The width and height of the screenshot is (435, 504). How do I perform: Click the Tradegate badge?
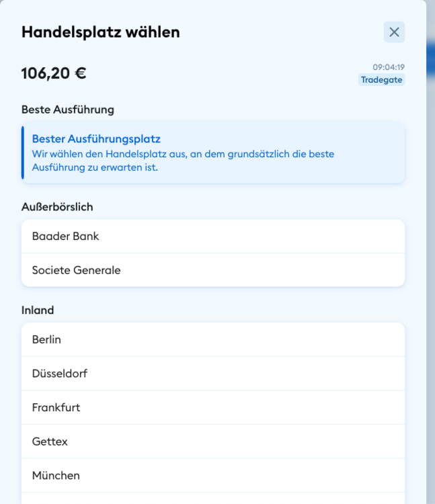coord(381,80)
